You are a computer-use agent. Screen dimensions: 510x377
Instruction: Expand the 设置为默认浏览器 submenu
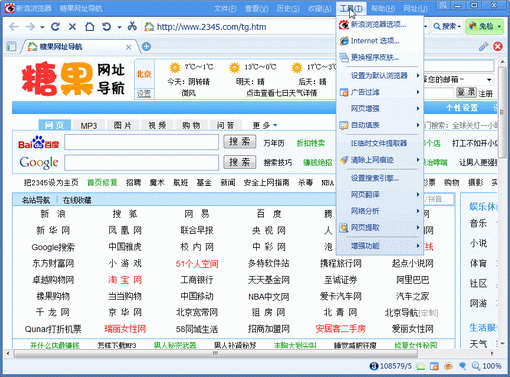tap(418, 76)
